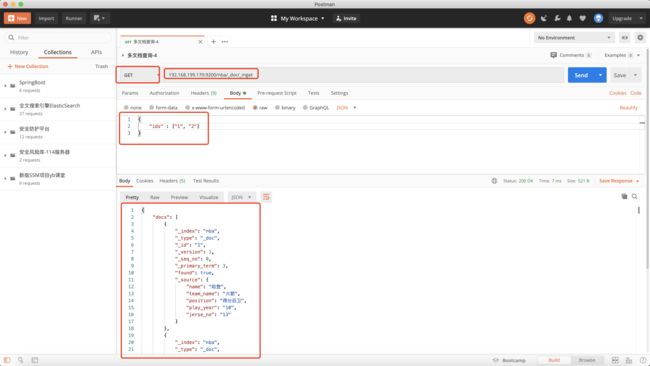Screen dimensions: 650x366
Task: Click the request URL field
Action: (x=363, y=75)
